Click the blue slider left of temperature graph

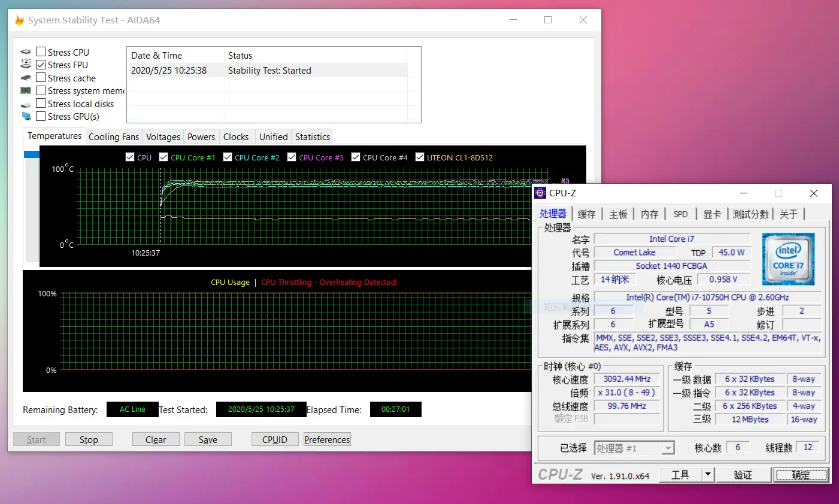32,154
